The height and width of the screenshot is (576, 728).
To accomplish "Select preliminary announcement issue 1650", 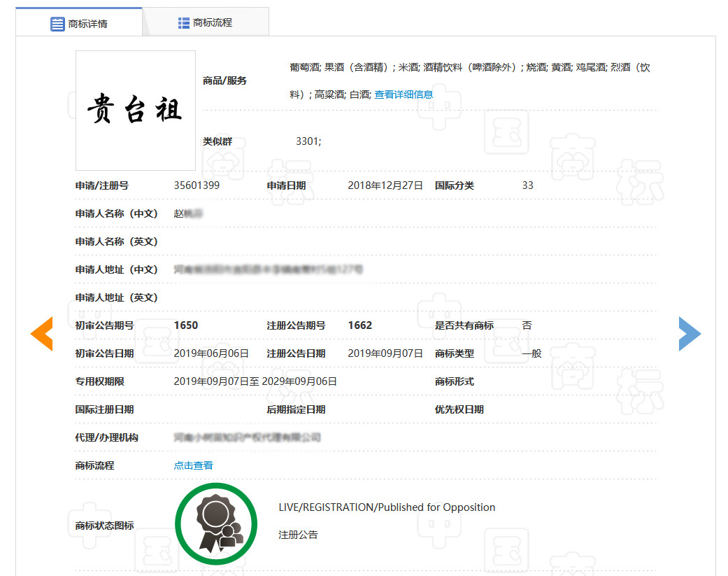I will coord(186,325).
